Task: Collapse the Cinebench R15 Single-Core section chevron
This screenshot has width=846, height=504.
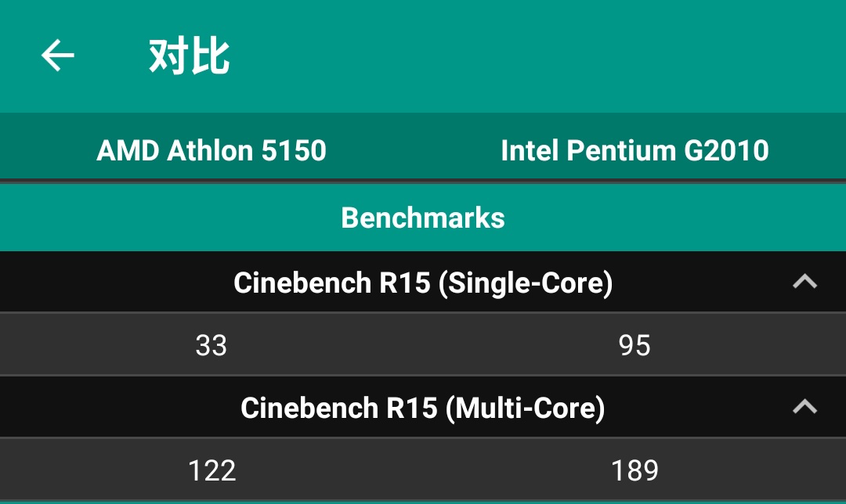Action: tap(804, 283)
